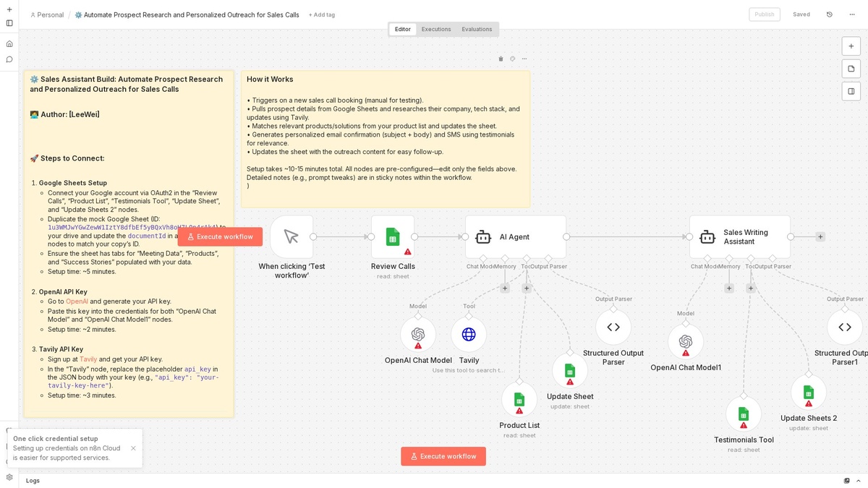Add Memory under Sales Writing Assistant
868x488 pixels.
coord(729,288)
